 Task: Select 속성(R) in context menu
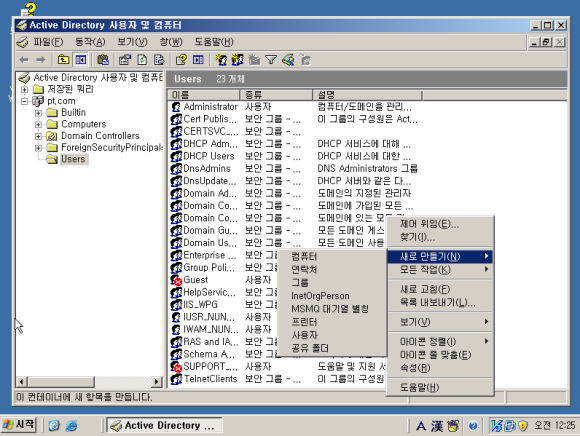[x=440, y=368]
